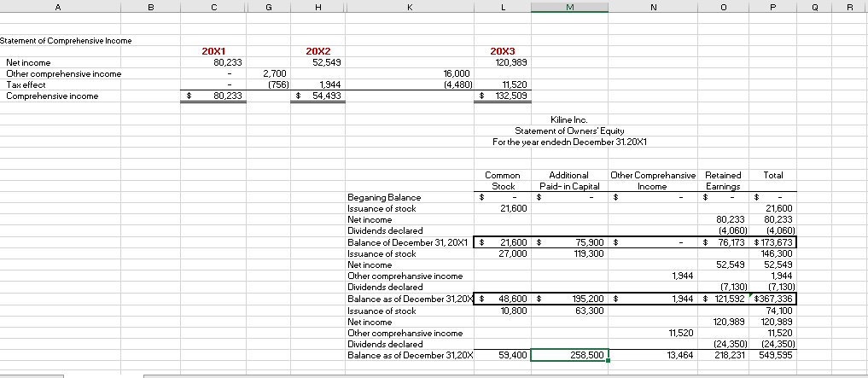Image resolution: width=868 pixels, height=378 pixels.
Task: Click the red 20X3 year heading
Action: 502,51
